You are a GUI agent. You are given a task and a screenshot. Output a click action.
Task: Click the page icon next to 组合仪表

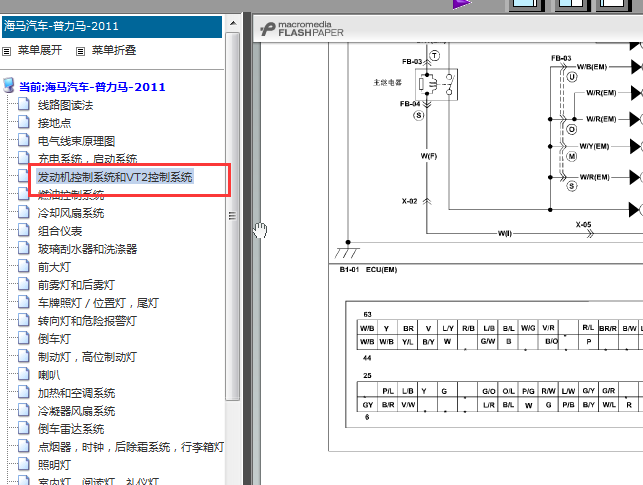(24, 230)
